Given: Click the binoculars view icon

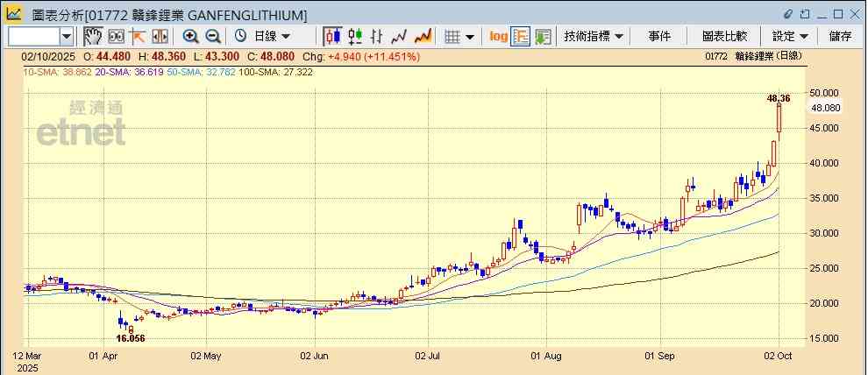Looking at the screenshot, I should pyautogui.click(x=116, y=36).
